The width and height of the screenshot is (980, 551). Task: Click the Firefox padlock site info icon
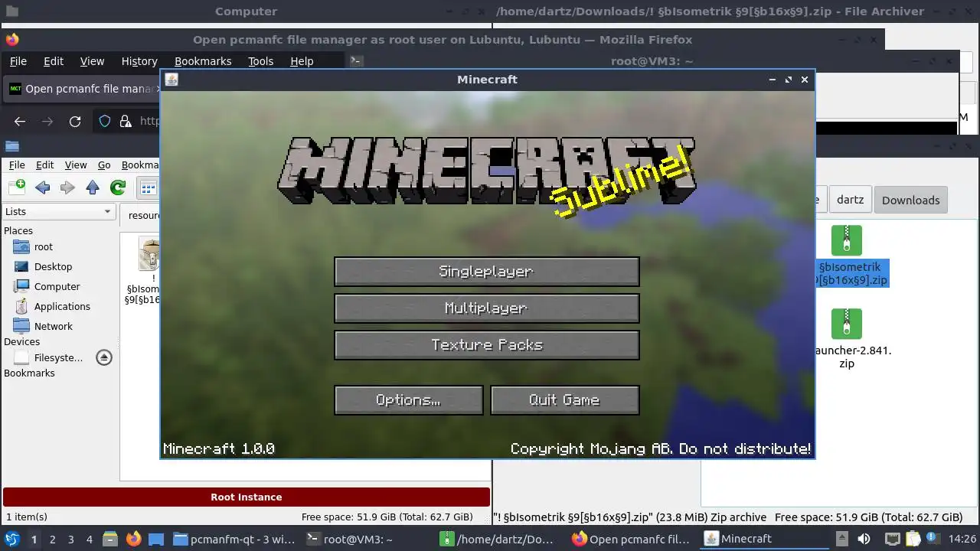[x=127, y=121]
